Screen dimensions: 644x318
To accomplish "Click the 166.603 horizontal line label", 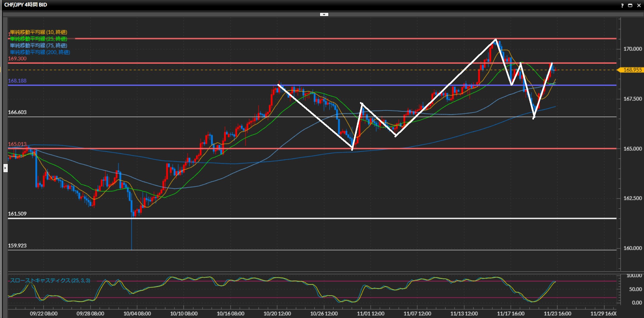I will pyautogui.click(x=17, y=112).
